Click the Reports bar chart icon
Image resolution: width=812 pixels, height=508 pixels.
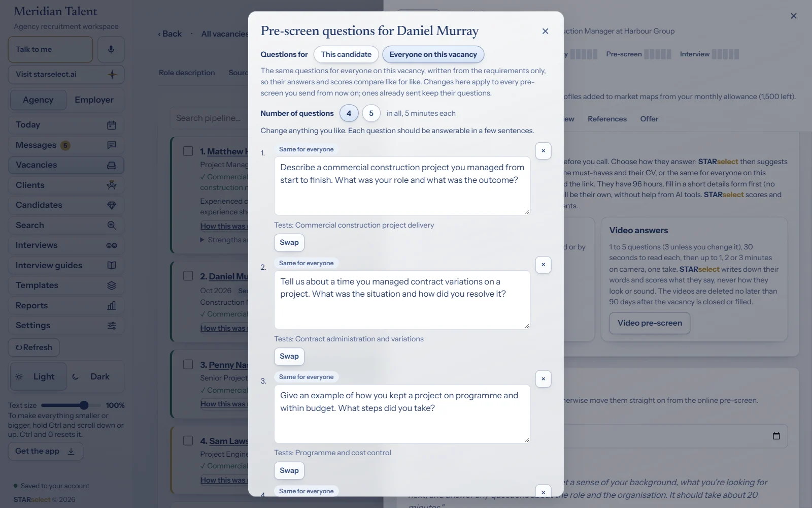[112, 305]
